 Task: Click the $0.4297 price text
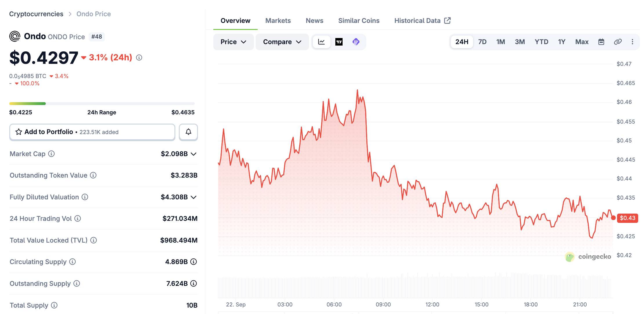44,57
